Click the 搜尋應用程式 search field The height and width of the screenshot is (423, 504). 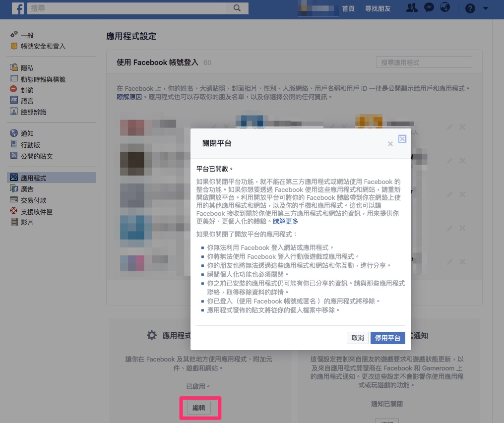coord(424,62)
